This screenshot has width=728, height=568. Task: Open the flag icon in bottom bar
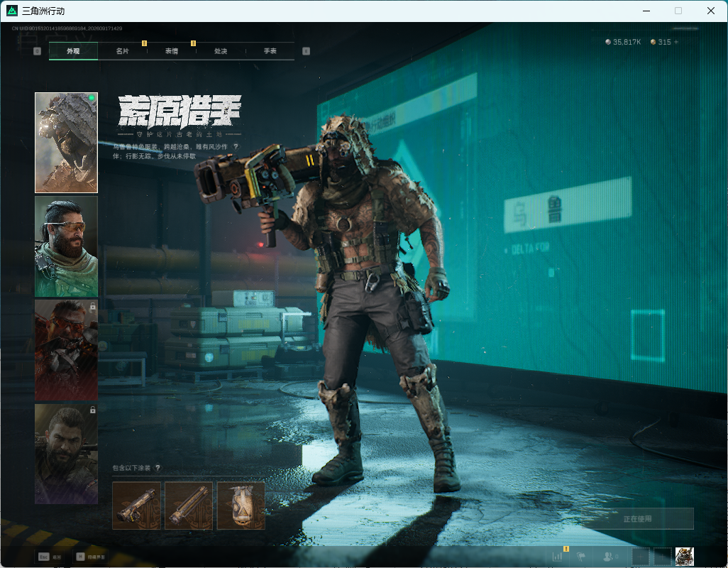pyautogui.click(x=581, y=557)
